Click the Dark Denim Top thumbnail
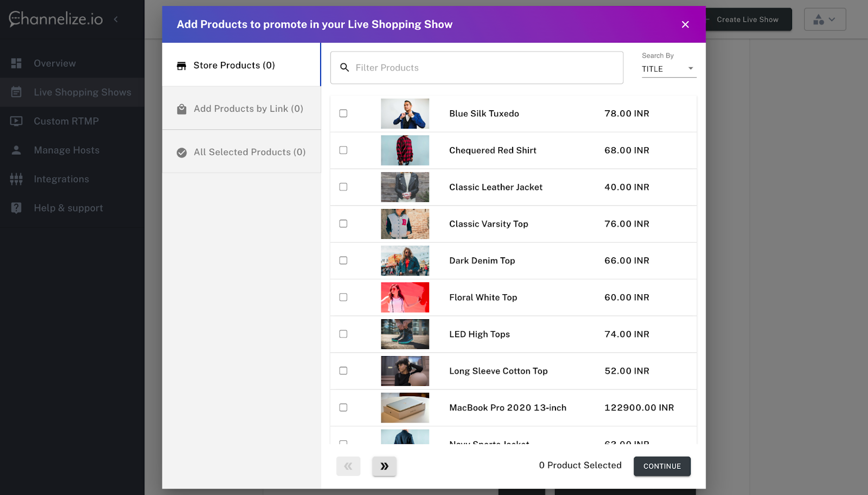868x495 pixels. tap(405, 261)
